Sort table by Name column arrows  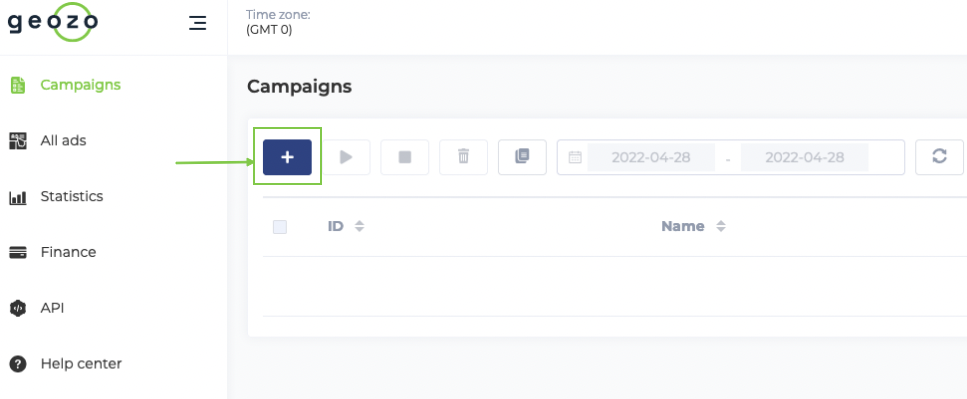click(x=720, y=226)
